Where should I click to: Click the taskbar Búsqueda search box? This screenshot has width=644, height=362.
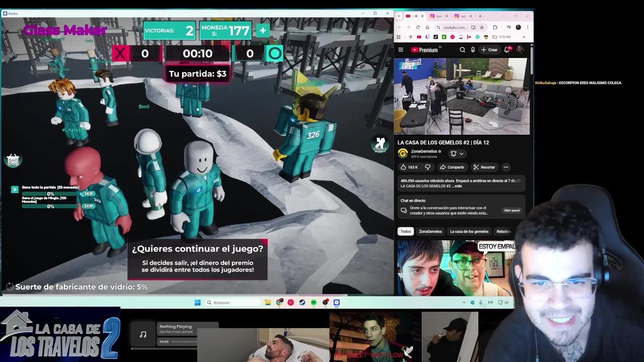233,302
